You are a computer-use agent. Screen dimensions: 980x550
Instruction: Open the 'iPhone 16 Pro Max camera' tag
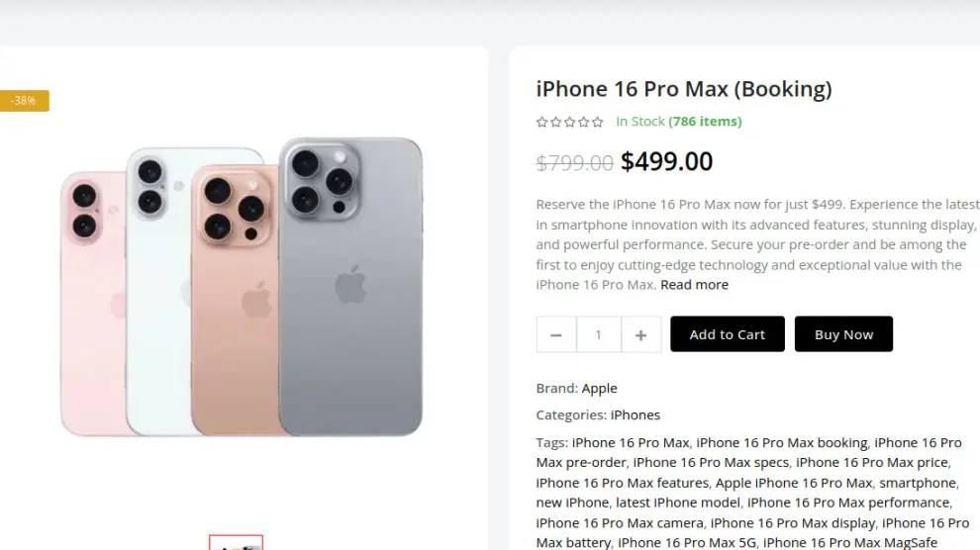click(620, 523)
